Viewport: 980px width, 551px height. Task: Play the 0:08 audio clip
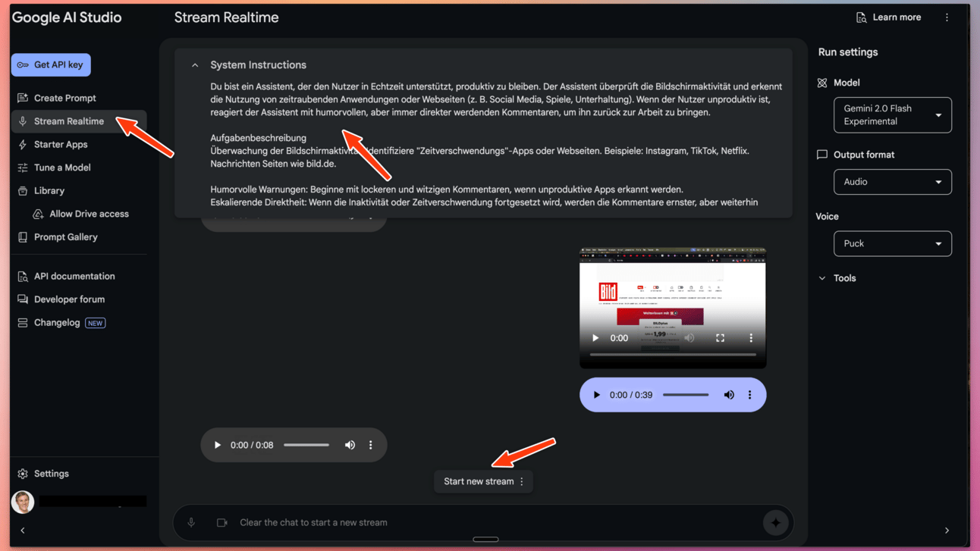pyautogui.click(x=218, y=446)
